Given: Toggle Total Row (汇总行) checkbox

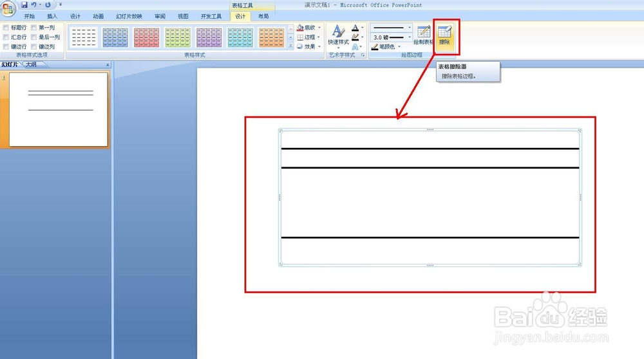Looking at the screenshot, I should pos(6,37).
